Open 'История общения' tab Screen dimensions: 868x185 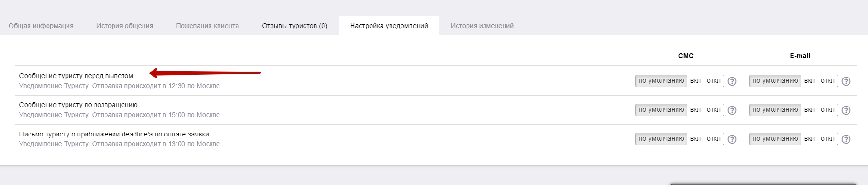[x=125, y=26]
